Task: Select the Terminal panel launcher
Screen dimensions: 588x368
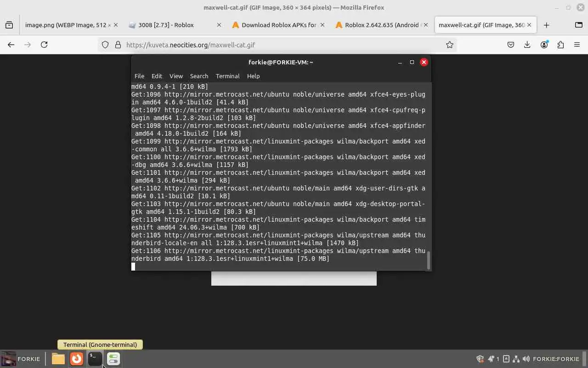Action: point(95,359)
